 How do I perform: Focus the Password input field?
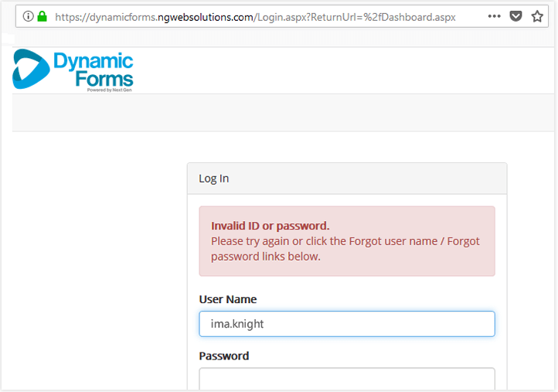347,380
